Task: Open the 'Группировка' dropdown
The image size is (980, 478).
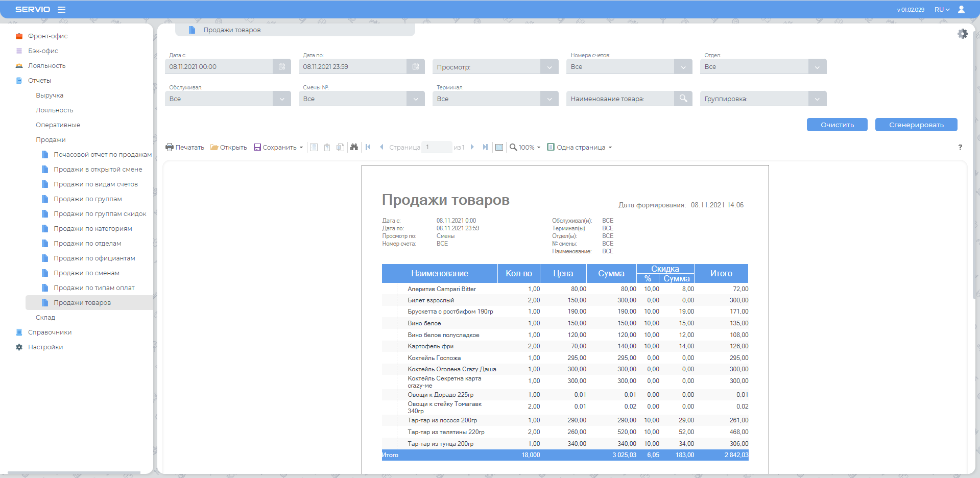Action: pyautogui.click(x=817, y=99)
